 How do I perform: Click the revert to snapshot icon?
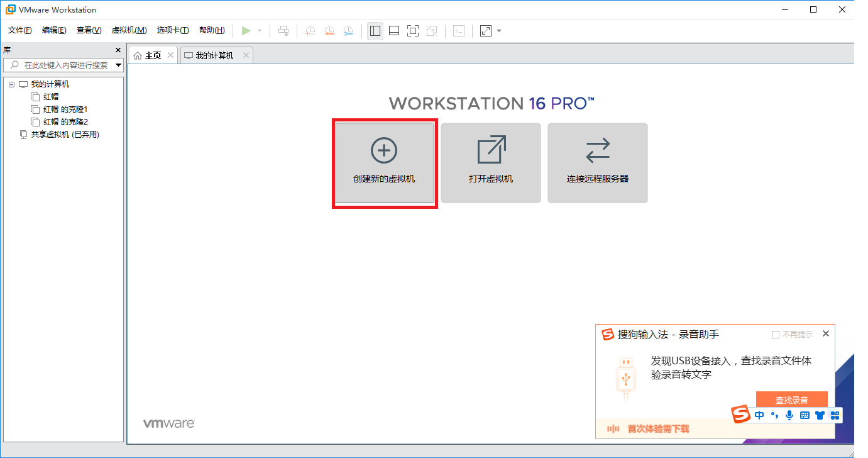pos(329,31)
